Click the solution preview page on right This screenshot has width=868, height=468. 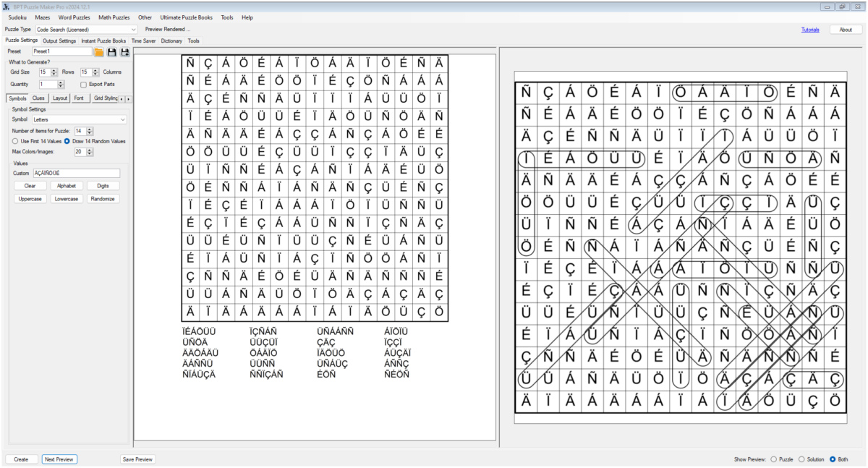[x=681, y=247]
